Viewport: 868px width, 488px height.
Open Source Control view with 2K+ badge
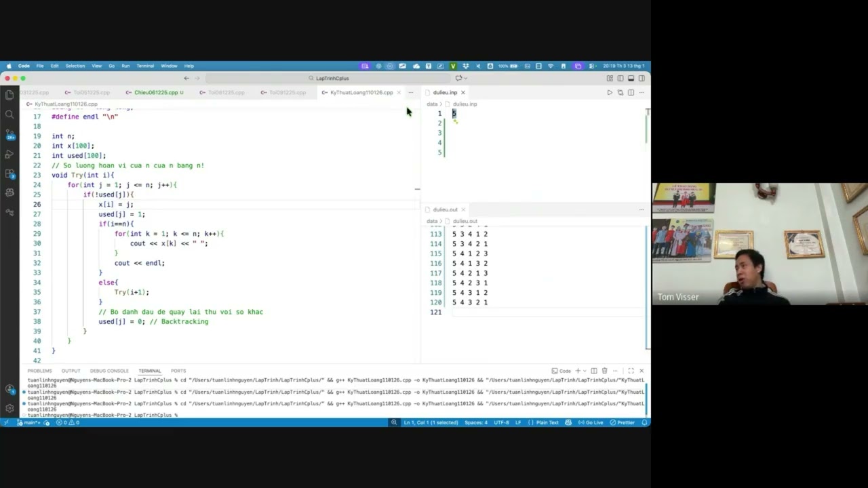point(10,135)
